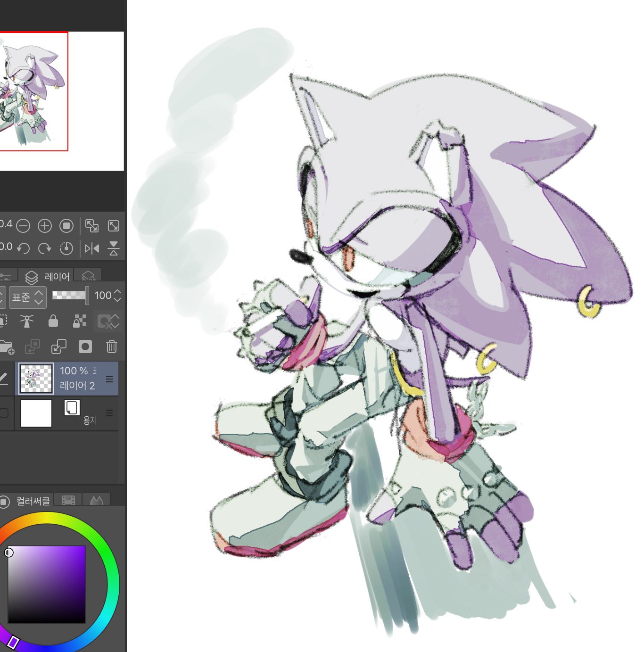Create layer mask with circle-square icon

click(85, 347)
